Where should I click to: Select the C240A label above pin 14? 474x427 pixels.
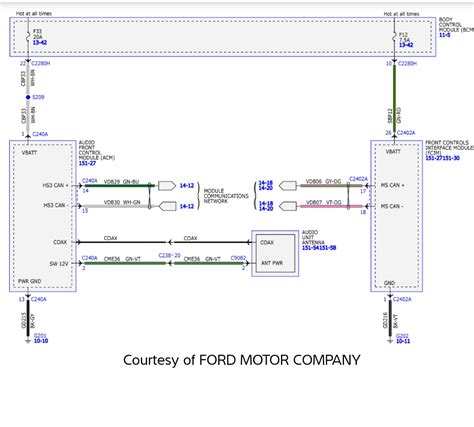point(90,181)
